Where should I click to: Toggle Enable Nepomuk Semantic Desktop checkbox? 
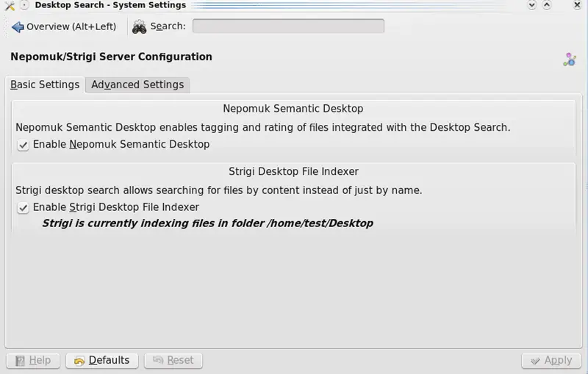pos(23,145)
